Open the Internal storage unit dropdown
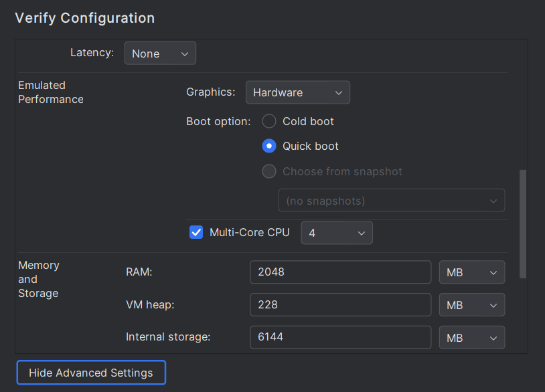The image size is (545, 392). coord(471,337)
